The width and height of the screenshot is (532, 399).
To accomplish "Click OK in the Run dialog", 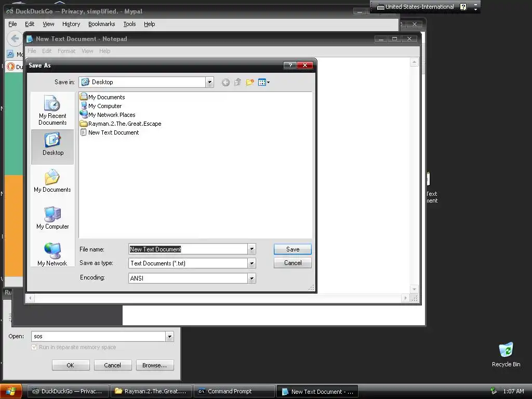I will 71,365.
